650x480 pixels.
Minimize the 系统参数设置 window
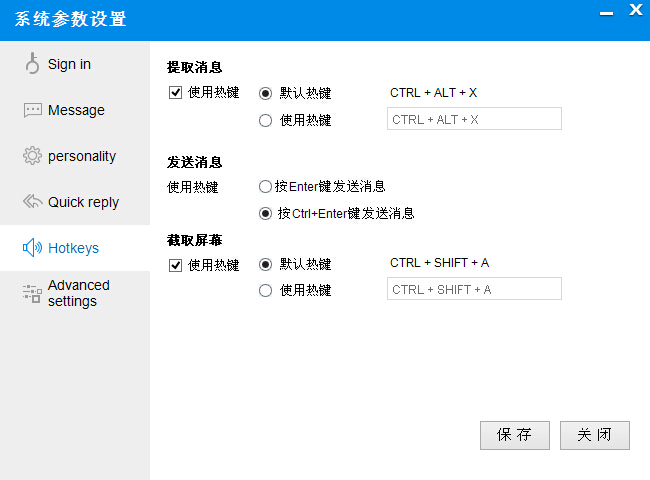coord(606,13)
